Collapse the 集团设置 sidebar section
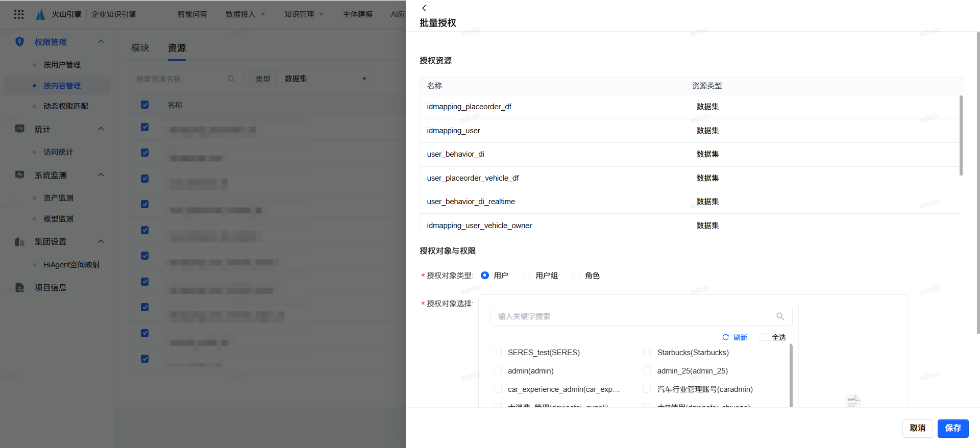Viewport: 980px width, 448px height. [101, 241]
